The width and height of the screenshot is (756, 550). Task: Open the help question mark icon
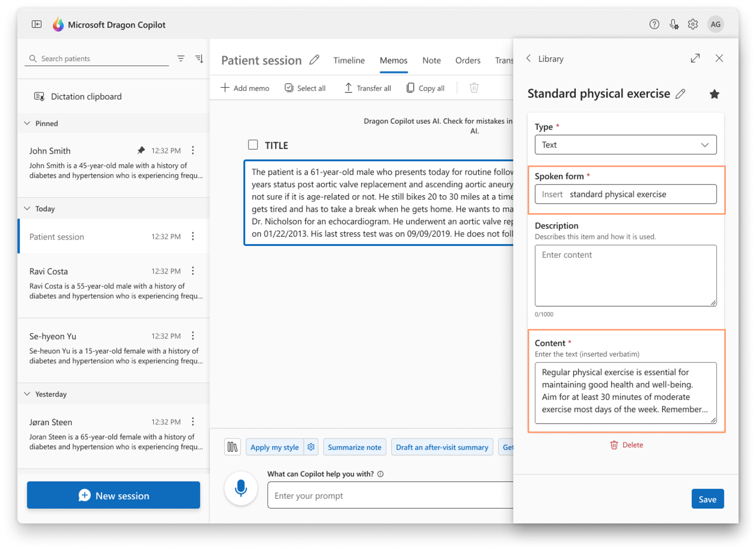pyautogui.click(x=654, y=24)
